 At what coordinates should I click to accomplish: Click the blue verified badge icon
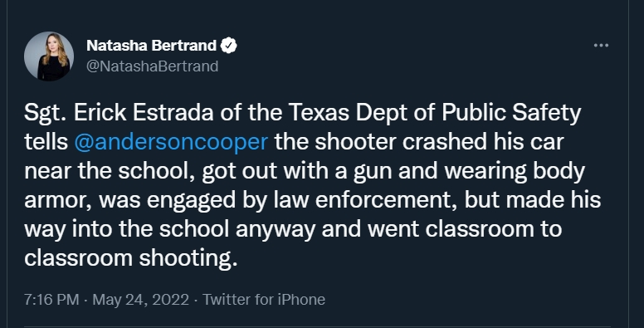pyautogui.click(x=229, y=45)
